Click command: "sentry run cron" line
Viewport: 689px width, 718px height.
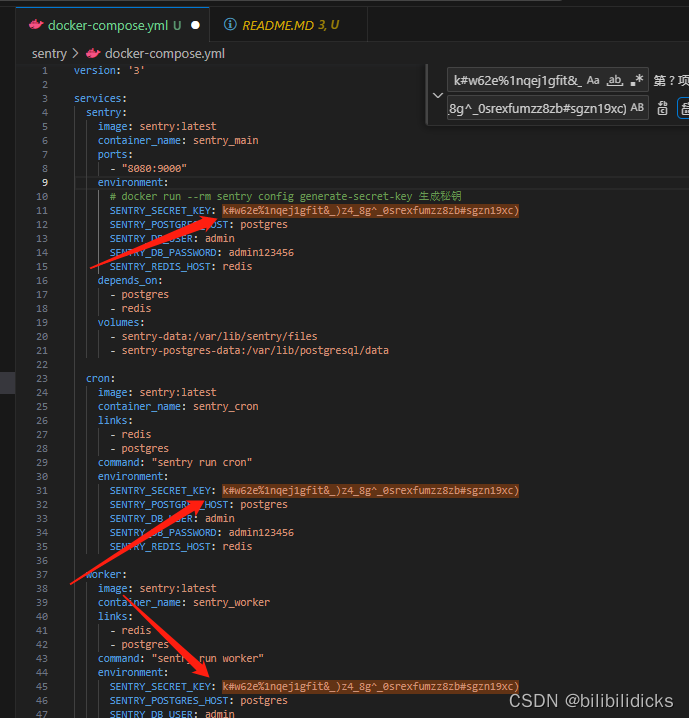(x=174, y=462)
